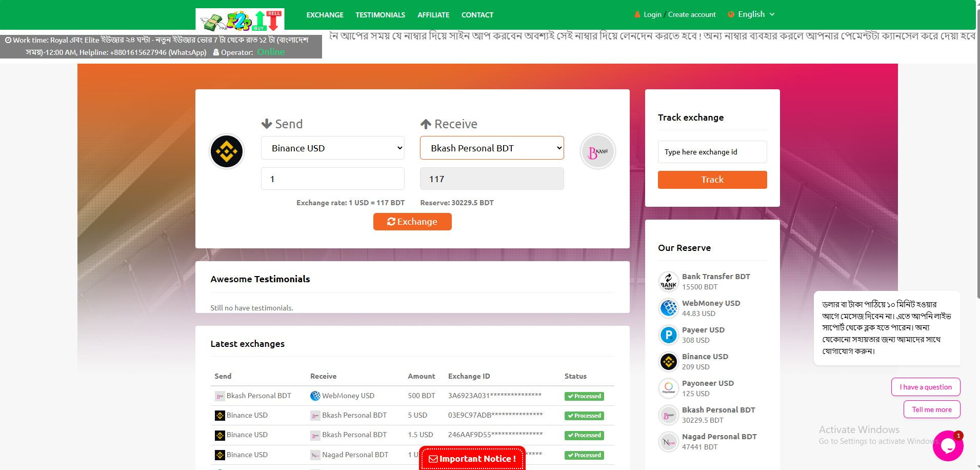Click the Create account link
This screenshot has height=470, width=980.
point(692,14)
